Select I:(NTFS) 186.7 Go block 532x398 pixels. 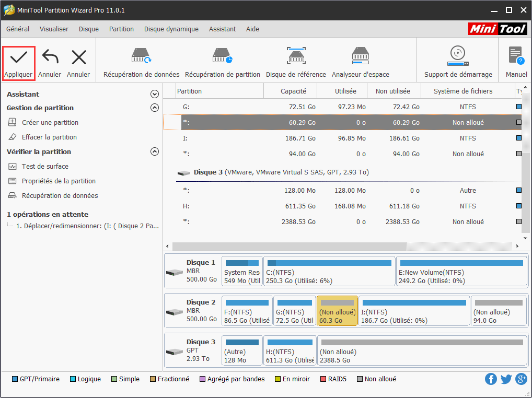(414, 311)
